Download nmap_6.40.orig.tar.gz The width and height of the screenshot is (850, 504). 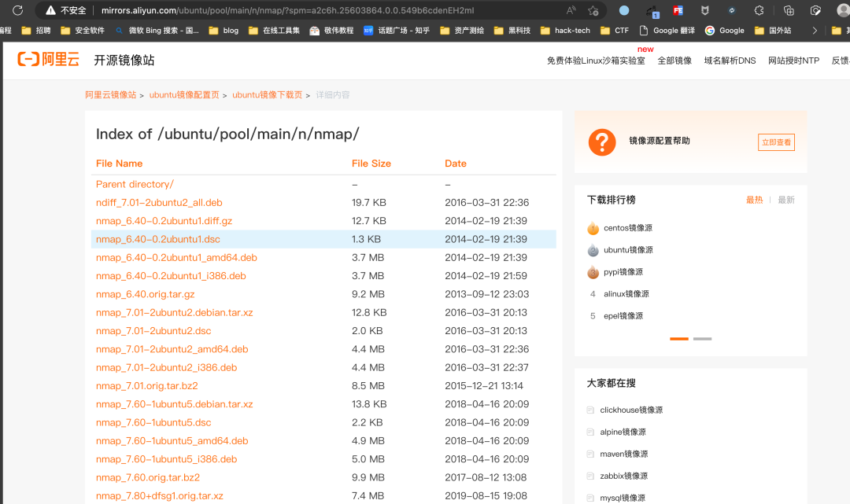145,295
